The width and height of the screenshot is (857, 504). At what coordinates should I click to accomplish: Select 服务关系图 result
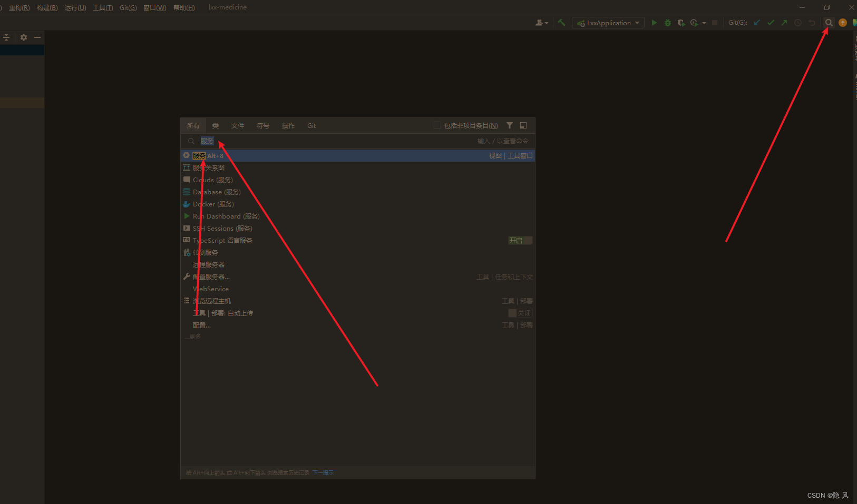pyautogui.click(x=358, y=168)
